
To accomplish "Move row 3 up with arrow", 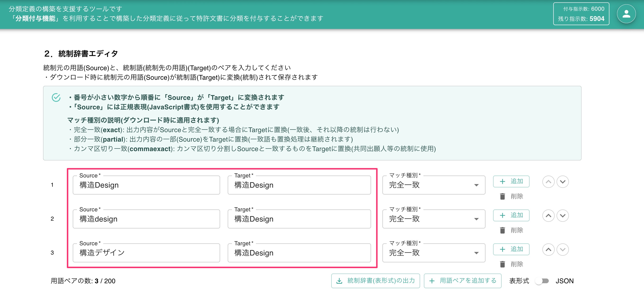I will [548, 250].
